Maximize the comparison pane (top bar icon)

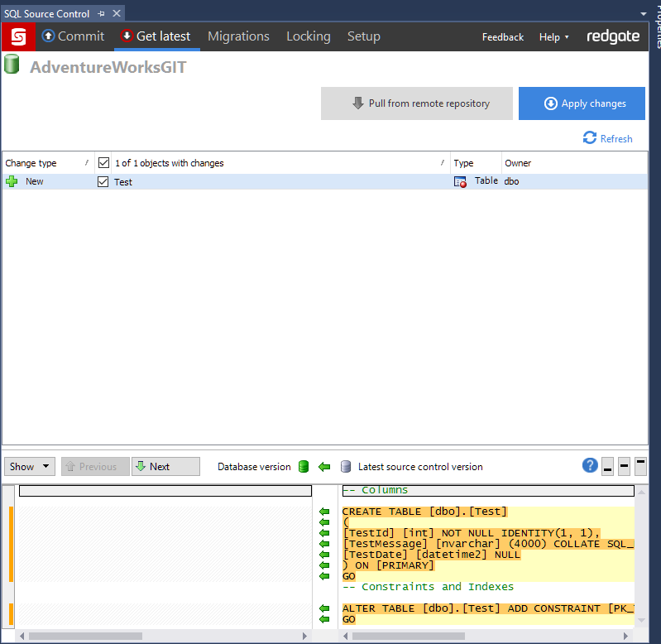point(641,467)
